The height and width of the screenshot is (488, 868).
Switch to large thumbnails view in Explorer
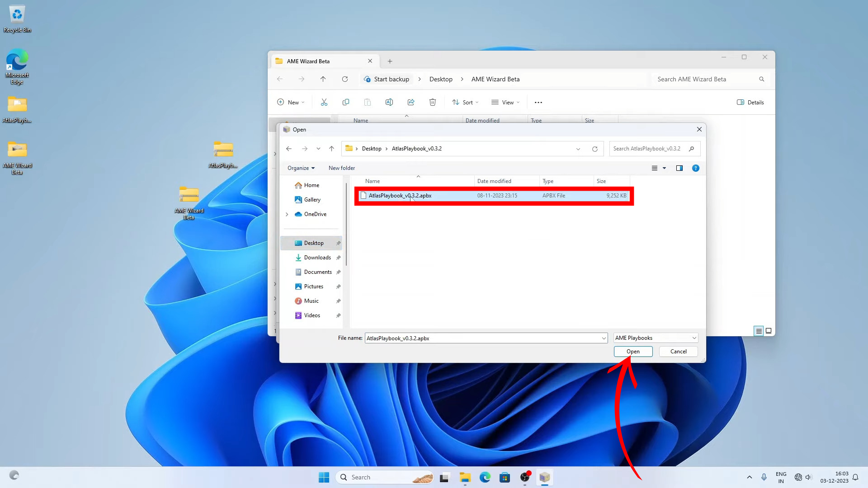click(768, 331)
